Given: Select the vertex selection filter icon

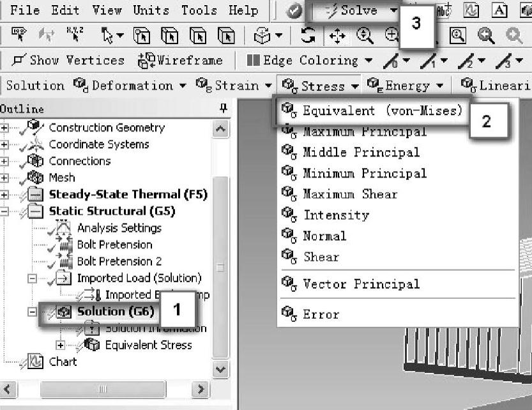Looking at the screenshot, I should click(142, 36).
